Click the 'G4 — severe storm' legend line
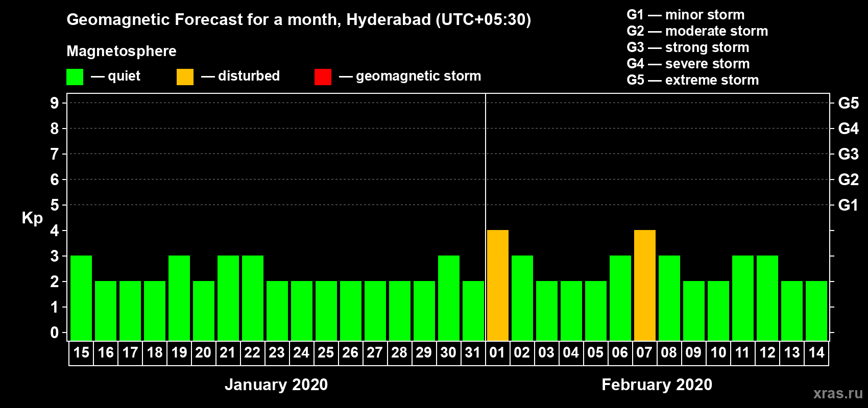 pyautogui.click(x=688, y=64)
